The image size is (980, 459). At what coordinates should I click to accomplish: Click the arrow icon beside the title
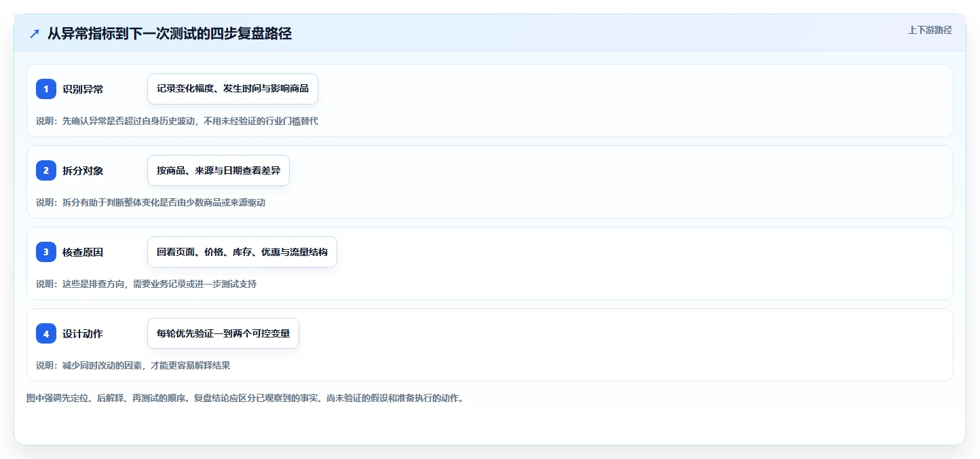35,34
